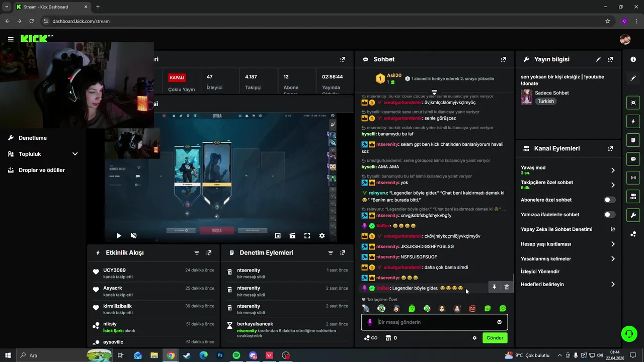Screen dimensions: 644x362
Task: Click the info icon in the right sidebar
Action: [x=633, y=59]
